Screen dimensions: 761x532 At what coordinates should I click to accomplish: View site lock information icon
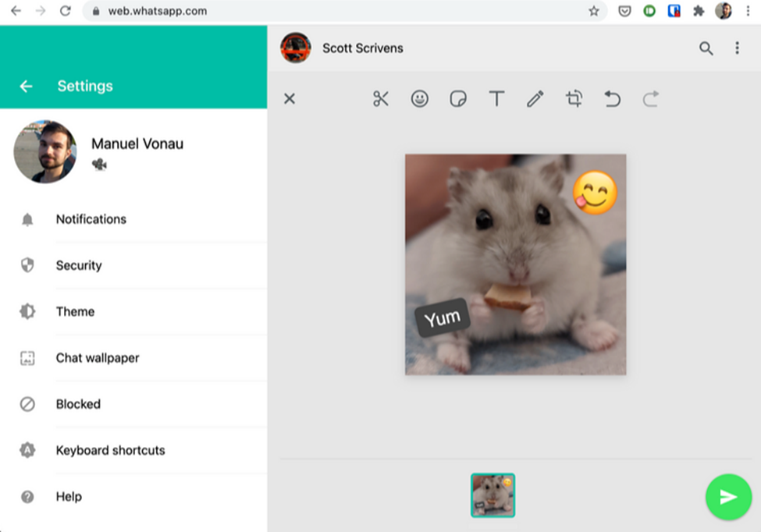coord(96,11)
